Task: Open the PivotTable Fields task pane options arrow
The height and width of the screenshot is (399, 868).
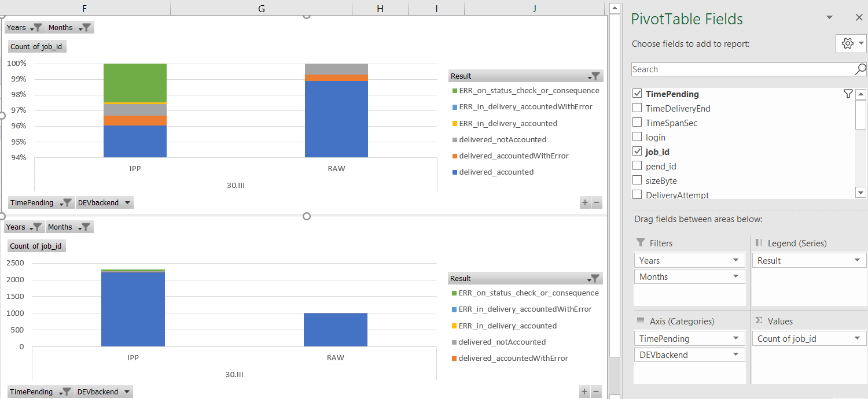Action: click(x=829, y=18)
